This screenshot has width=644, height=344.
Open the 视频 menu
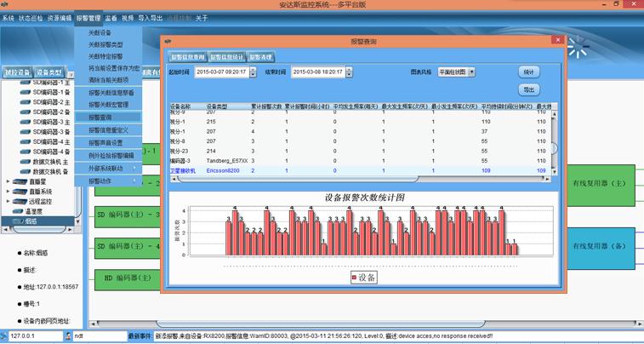[128, 19]
